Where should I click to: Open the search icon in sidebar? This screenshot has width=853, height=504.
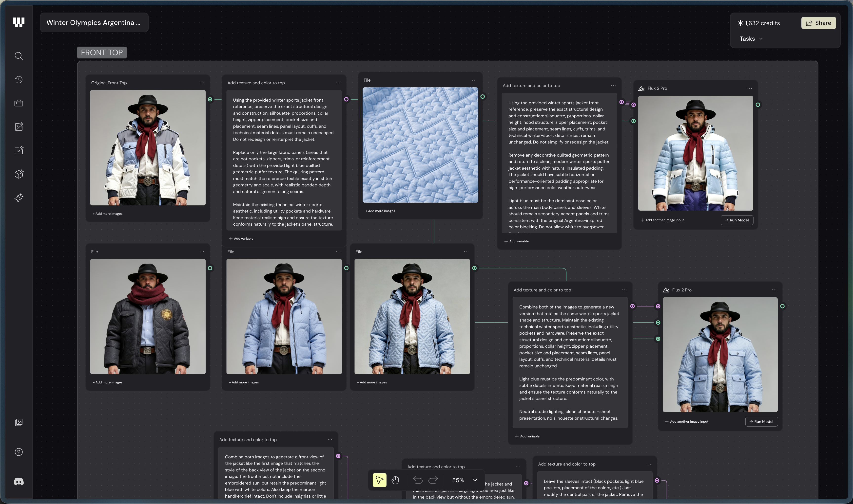[x=19, y=56]
